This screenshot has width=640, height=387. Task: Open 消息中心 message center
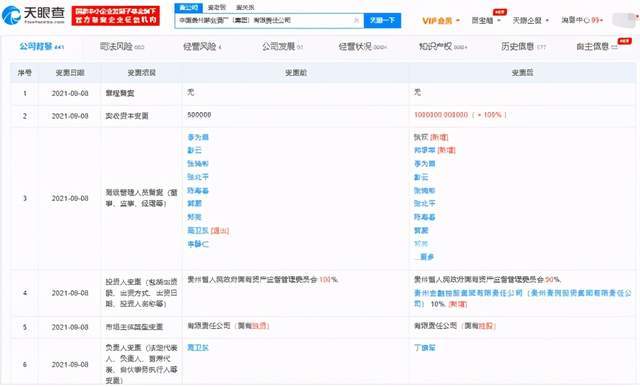click(582, 20)
